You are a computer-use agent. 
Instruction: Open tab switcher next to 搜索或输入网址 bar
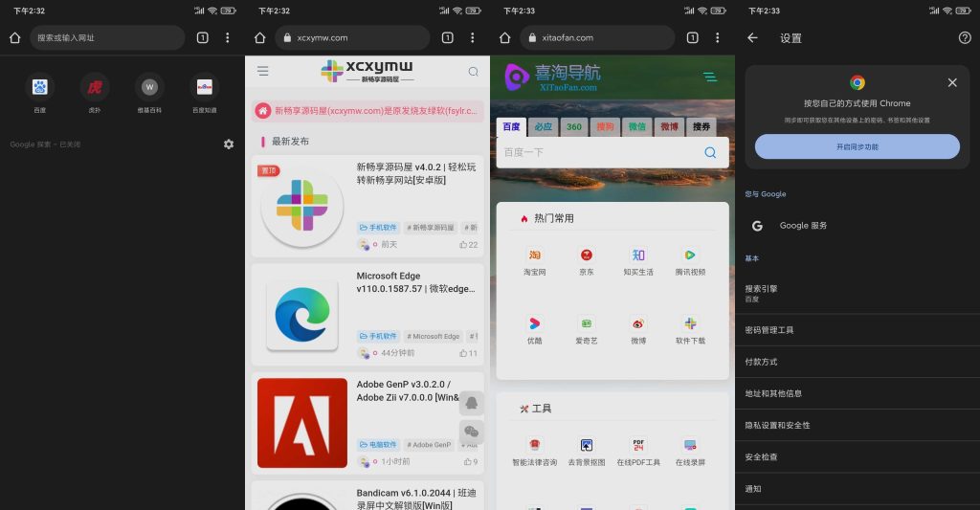203,37
